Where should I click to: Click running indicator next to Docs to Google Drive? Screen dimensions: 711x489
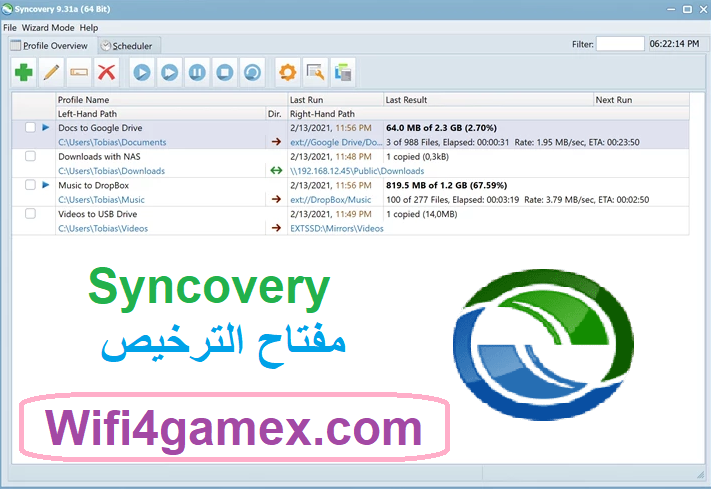click(45, 127)
